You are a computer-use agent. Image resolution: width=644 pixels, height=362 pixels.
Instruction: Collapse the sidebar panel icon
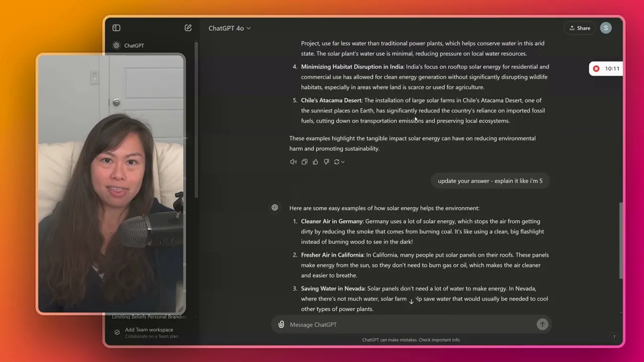pos(116,28)
